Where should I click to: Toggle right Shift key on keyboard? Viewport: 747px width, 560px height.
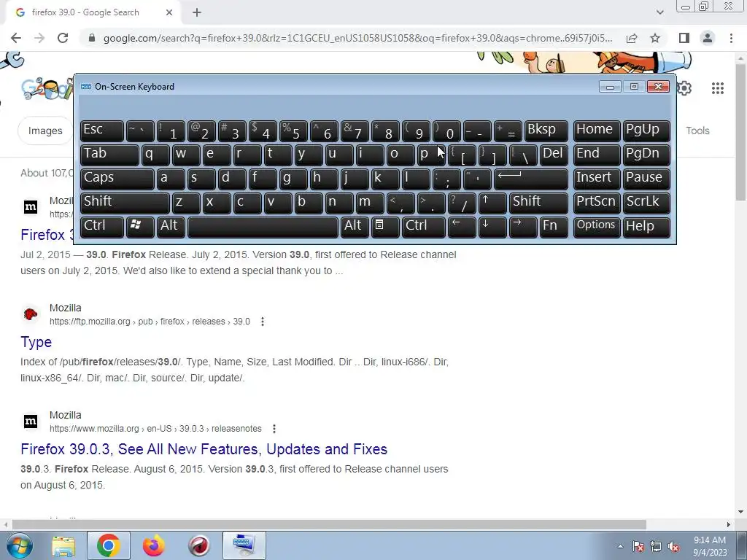pos(538,203)
